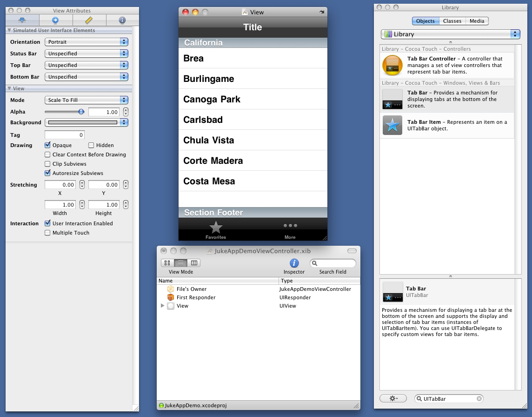Tap the Favorites star tab bar icon
This screenshot has width=532, height=417.
[x=216, y=228]
